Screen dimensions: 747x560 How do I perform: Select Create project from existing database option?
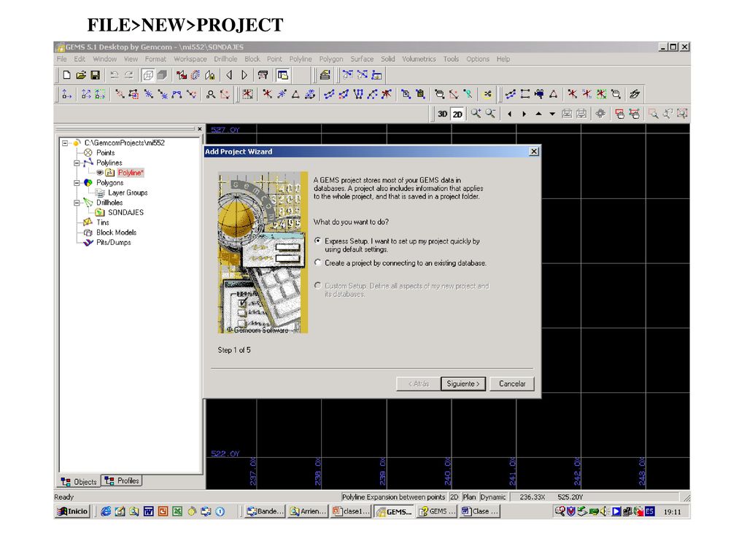pyautogui.click(x=318, y=262)
